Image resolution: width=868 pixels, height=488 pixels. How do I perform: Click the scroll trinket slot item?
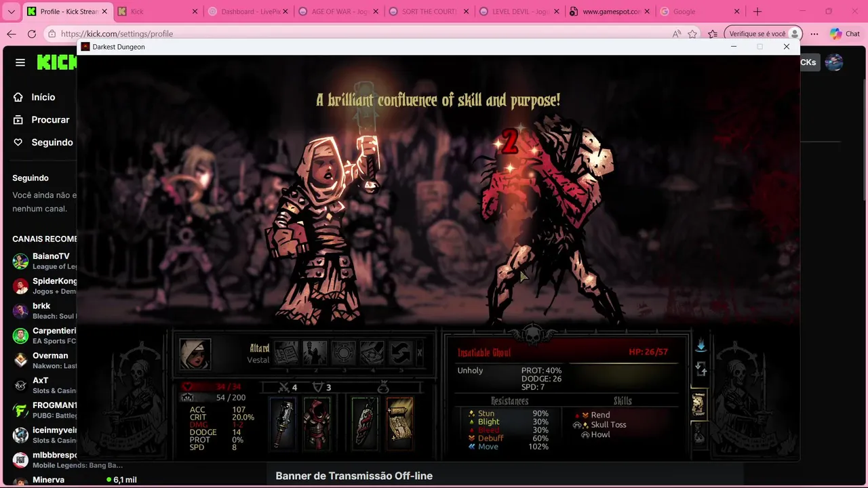coord(399,424)
